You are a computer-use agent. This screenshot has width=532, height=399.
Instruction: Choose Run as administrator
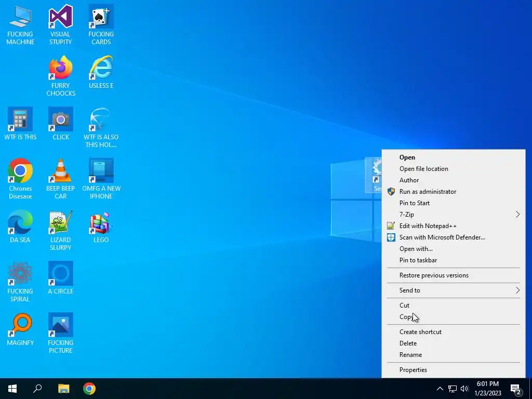(x=453, y=192)
